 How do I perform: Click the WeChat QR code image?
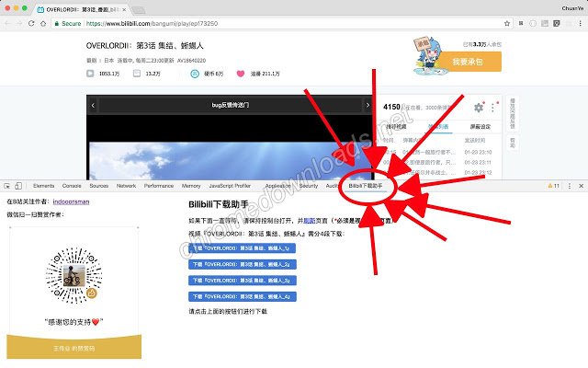tap(73, 275)
